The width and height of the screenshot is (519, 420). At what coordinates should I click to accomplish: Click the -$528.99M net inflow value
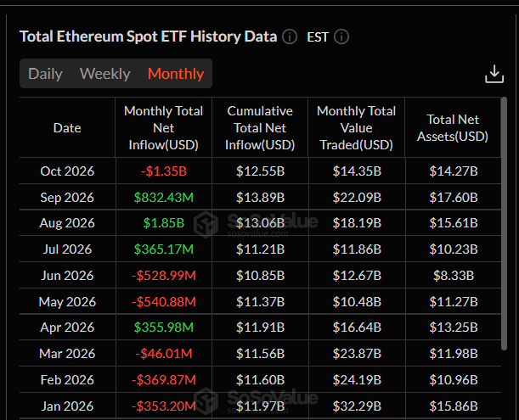coord(163,275)
